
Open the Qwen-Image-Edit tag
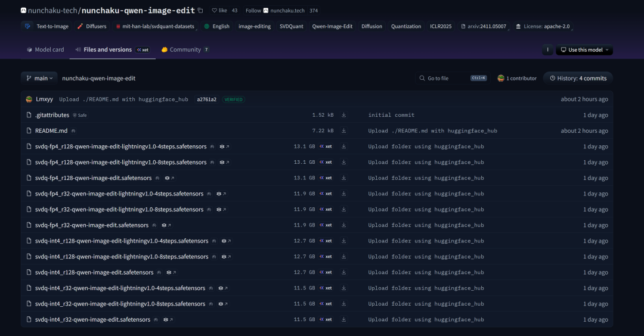pyautogui.click(x=332, y=26)
